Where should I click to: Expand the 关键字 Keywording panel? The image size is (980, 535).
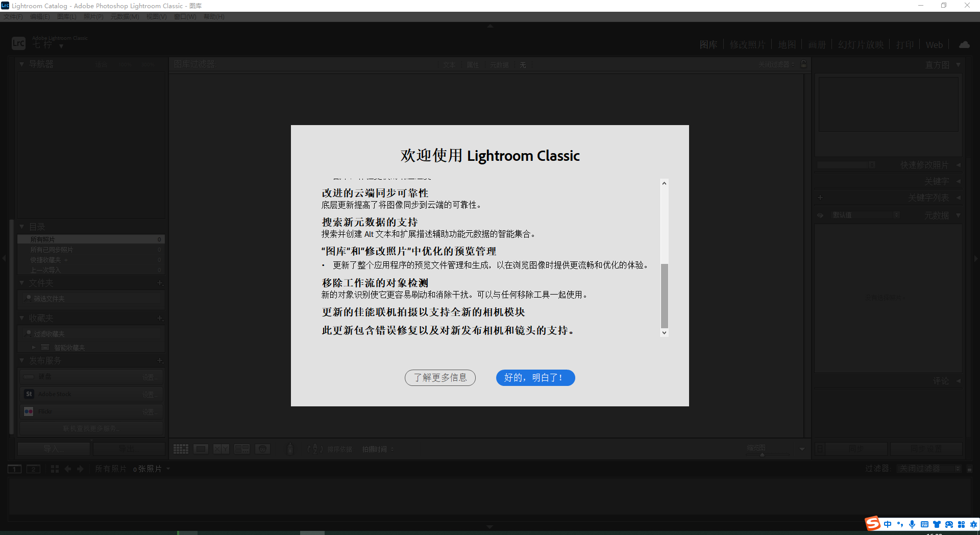point(958,181)
